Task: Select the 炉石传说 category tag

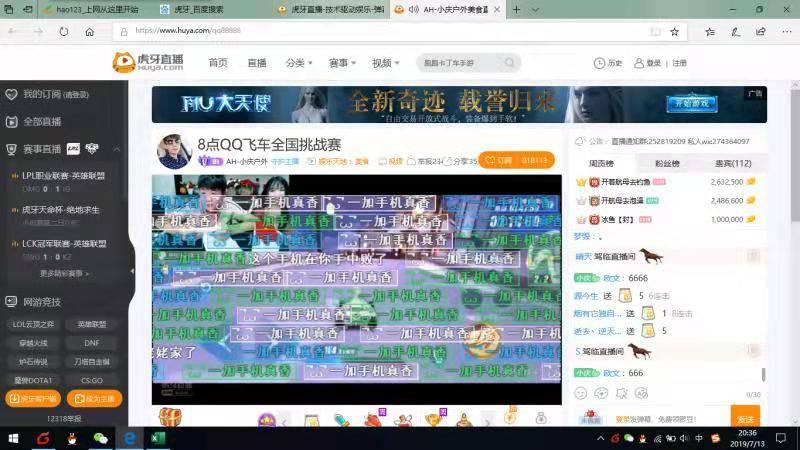Action: [33, 362]
